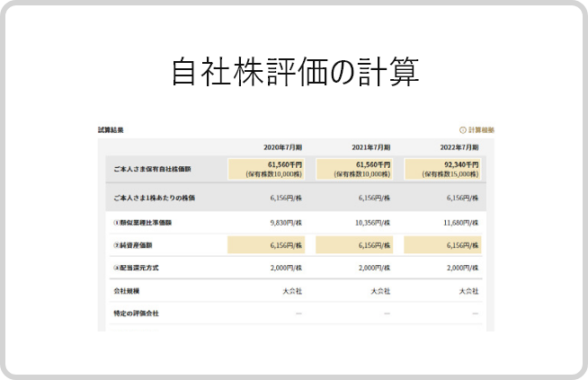Click the ご本人さま1株あたりの株価 row label
588x380 pixels.
154,198
